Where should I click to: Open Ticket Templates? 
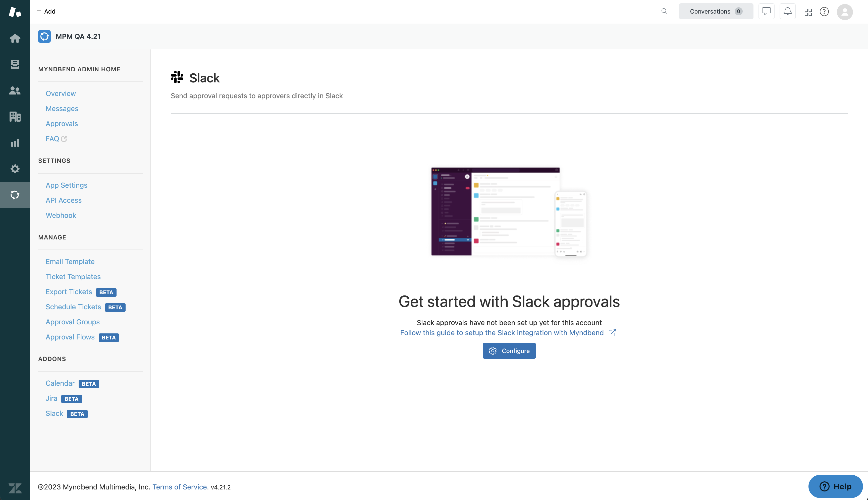73,277
